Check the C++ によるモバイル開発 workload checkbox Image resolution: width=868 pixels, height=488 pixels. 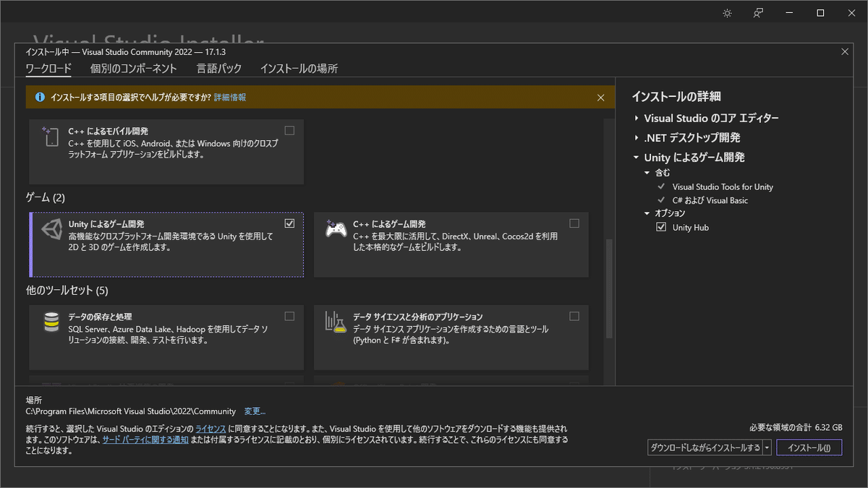[x=290, y=131]
